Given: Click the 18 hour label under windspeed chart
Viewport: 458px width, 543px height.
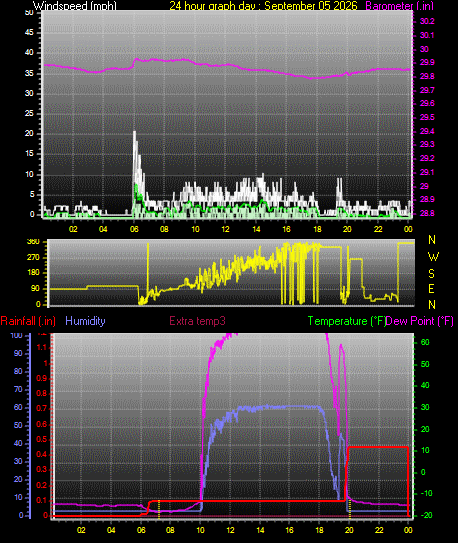Looking at the screenshot, I should click(x=317, y=229).
